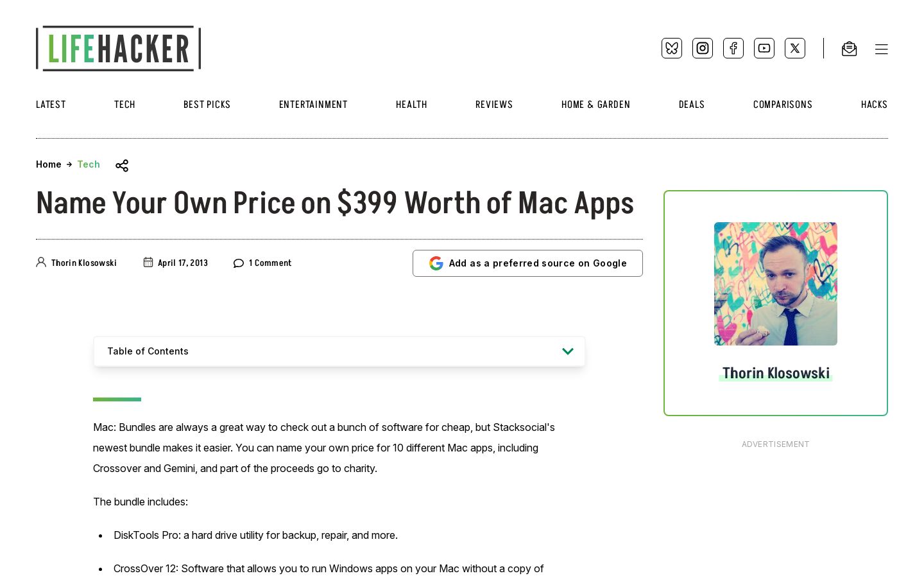Share the article via share icon

click(x=122, y=166)
